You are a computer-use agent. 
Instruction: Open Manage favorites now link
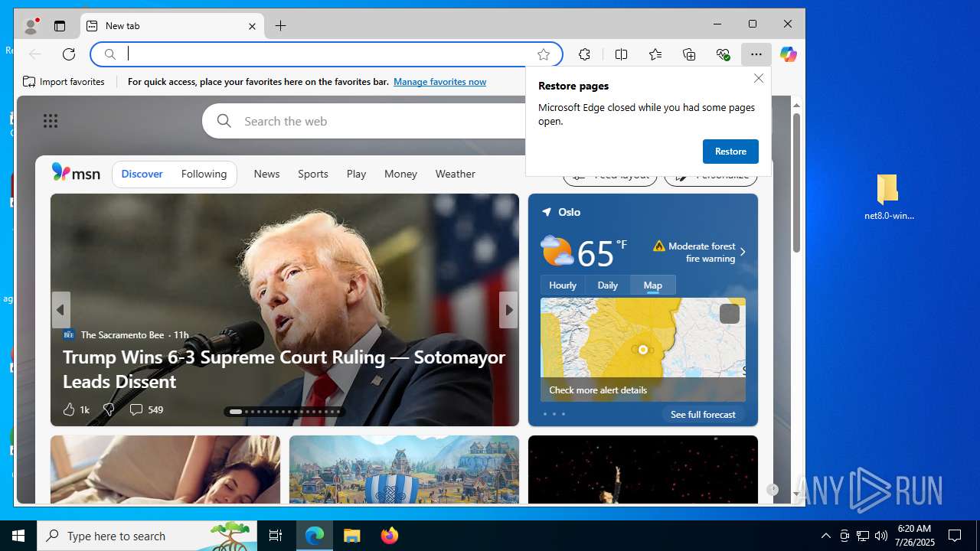point(439,81)
